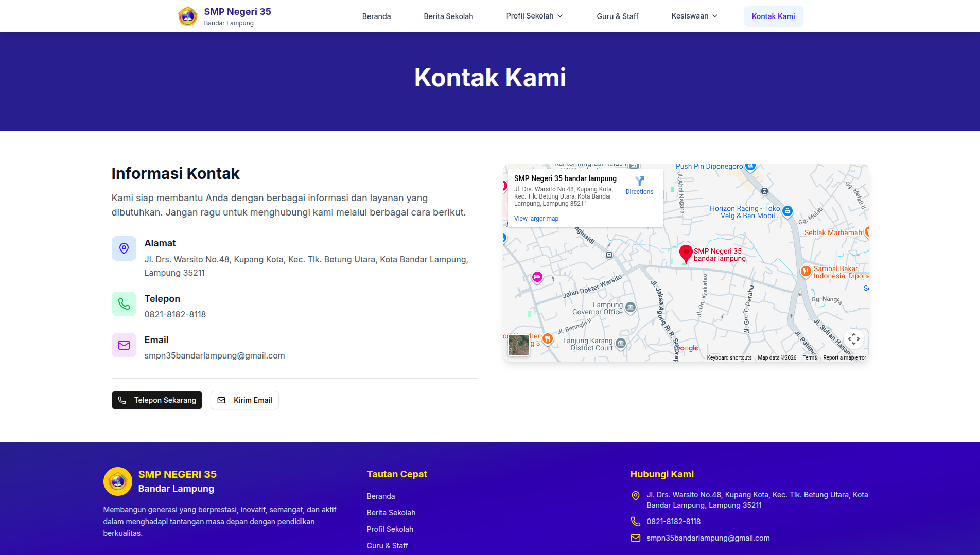This screenshot has height=555, width=980.
Task: Click the pink hotel marker on the map
Action: pyautogui.click(x=537, y=277)
